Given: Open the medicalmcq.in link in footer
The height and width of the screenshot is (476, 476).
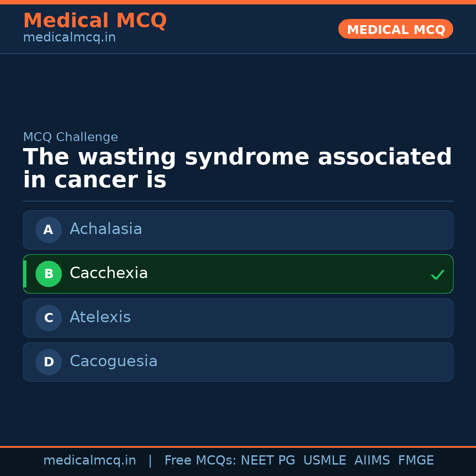Looking at the screenshot, I should tap(89, 461).
